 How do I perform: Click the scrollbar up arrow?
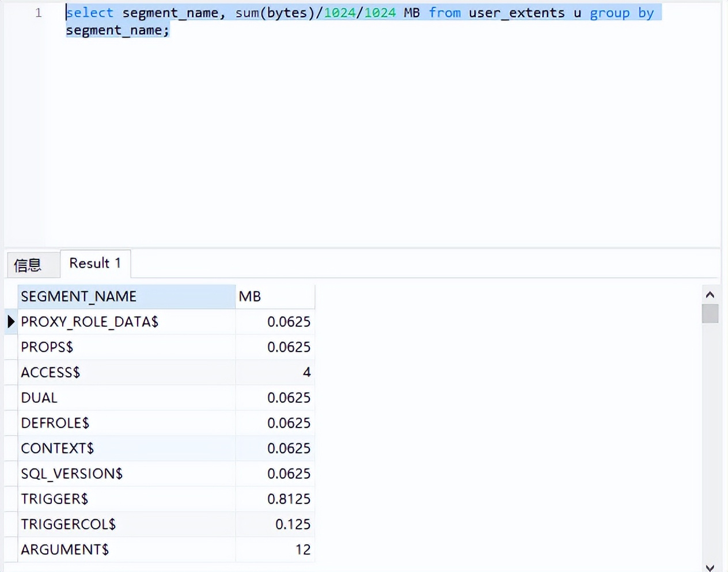click(710, 295)
